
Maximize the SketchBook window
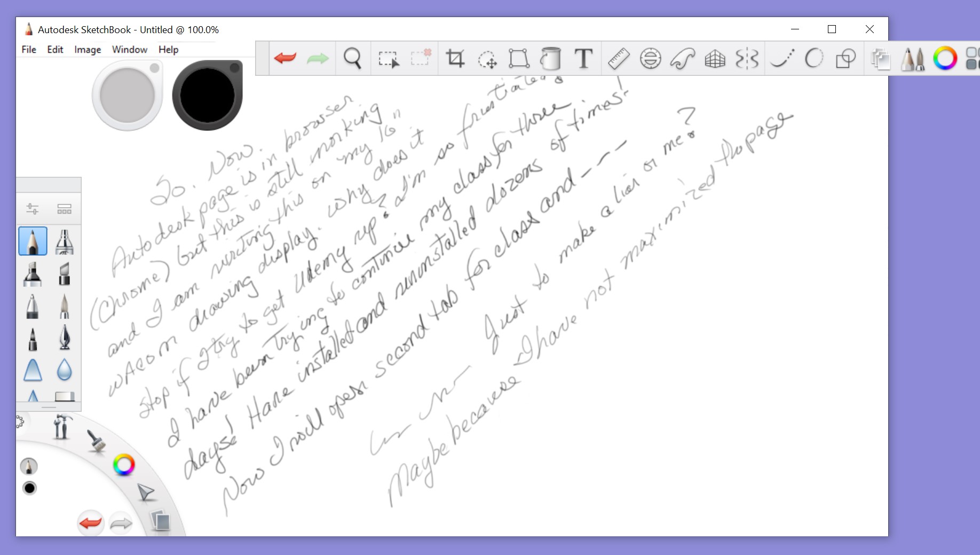[832, 29]
